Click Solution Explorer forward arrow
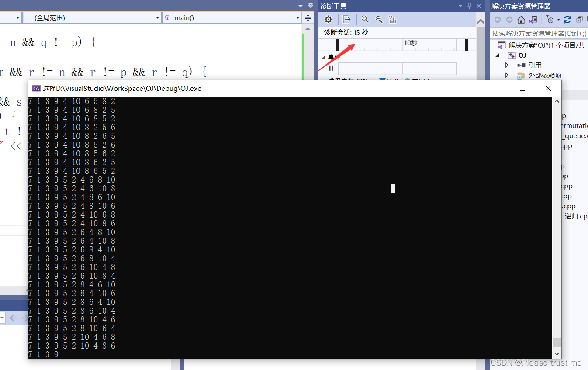 pos(509,20)
